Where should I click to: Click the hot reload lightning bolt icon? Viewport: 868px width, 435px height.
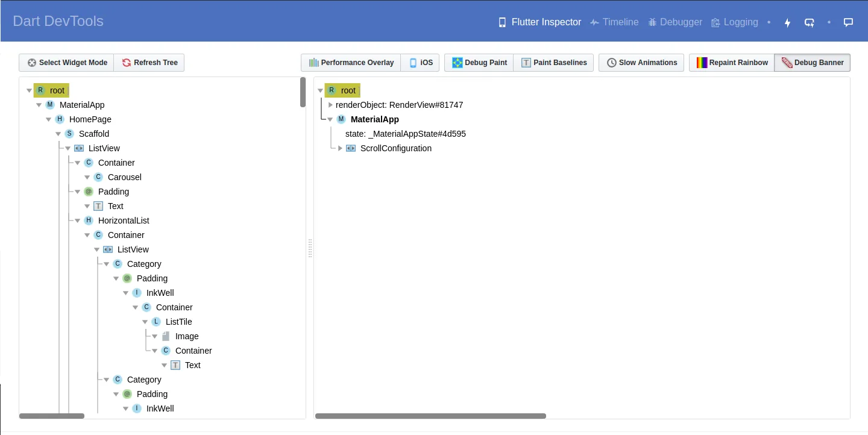tap(787, 22)
